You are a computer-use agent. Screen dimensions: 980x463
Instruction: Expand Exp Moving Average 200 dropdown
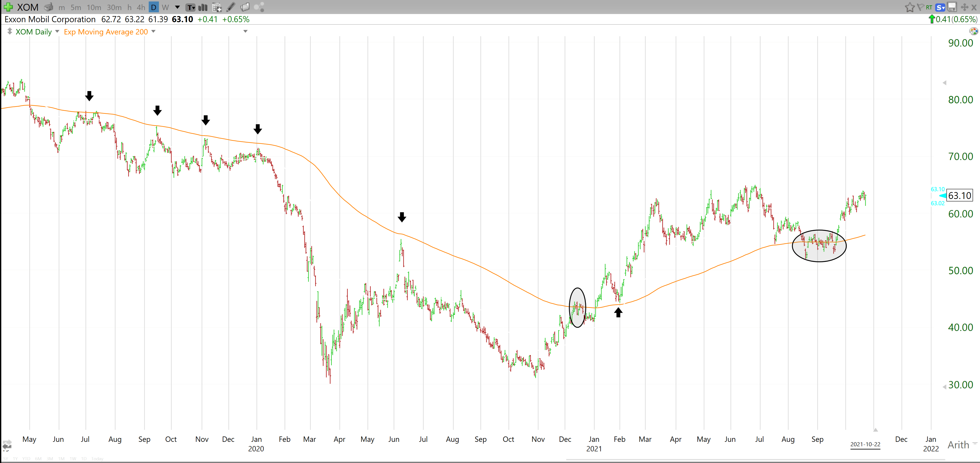[x=154, y=31]
